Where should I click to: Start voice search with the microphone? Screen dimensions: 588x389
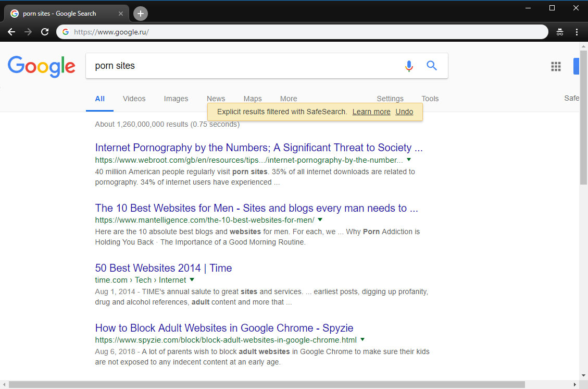[x=409, y=66]
